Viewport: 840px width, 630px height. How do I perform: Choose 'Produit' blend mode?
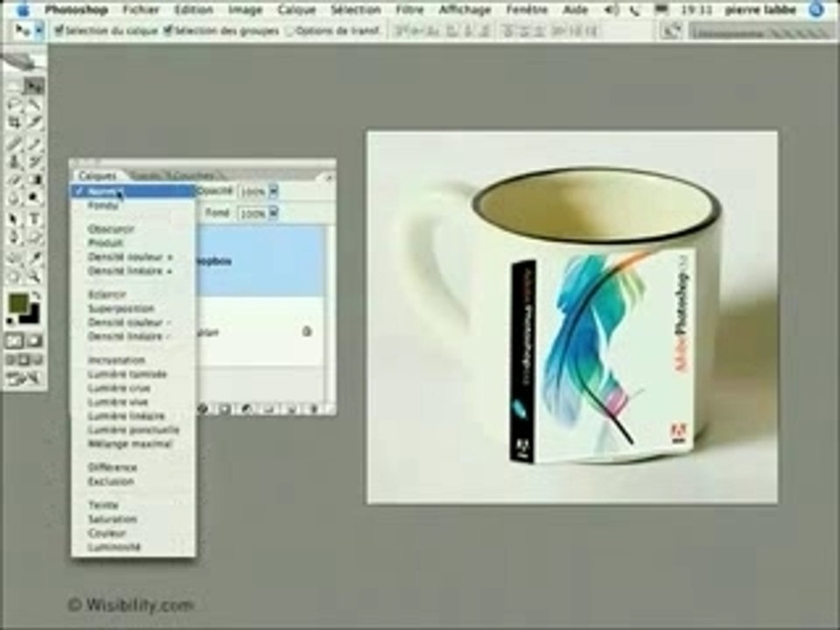point(133,242)
